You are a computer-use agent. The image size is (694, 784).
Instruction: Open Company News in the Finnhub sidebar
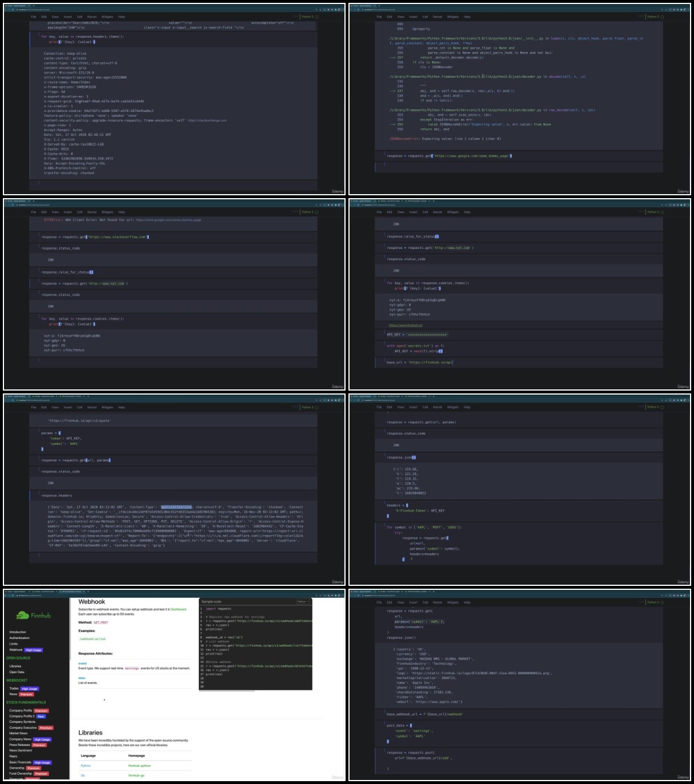tap(21, 739)
